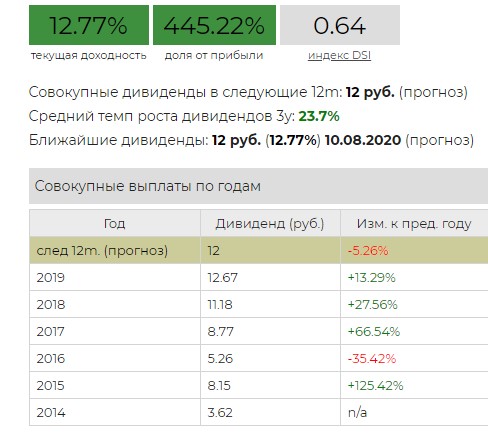Viewport: 488px width, 433px height.
Task: Click the 445.22% profit share box
Action: point(214,25)
